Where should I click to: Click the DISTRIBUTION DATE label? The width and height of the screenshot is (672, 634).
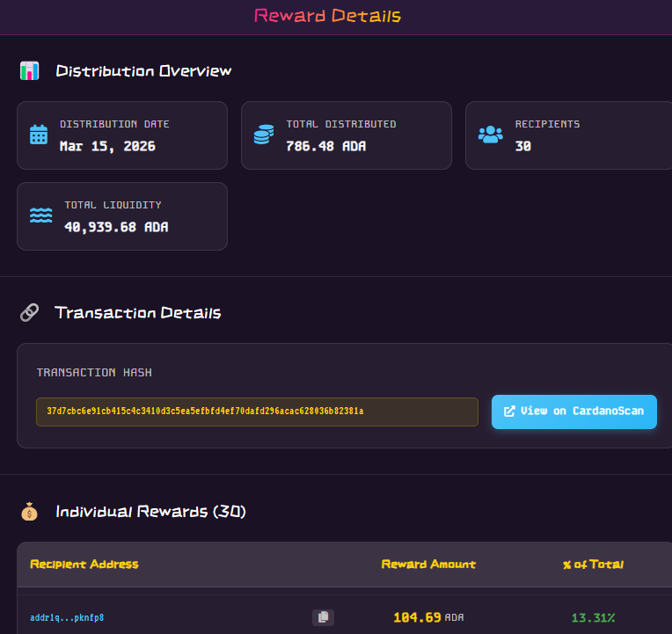click(114, 124)
